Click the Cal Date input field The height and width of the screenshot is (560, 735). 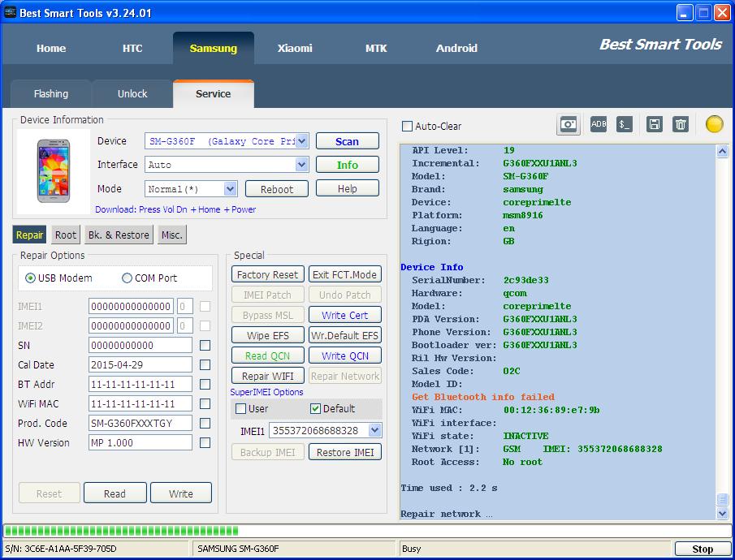click(141, 364)
